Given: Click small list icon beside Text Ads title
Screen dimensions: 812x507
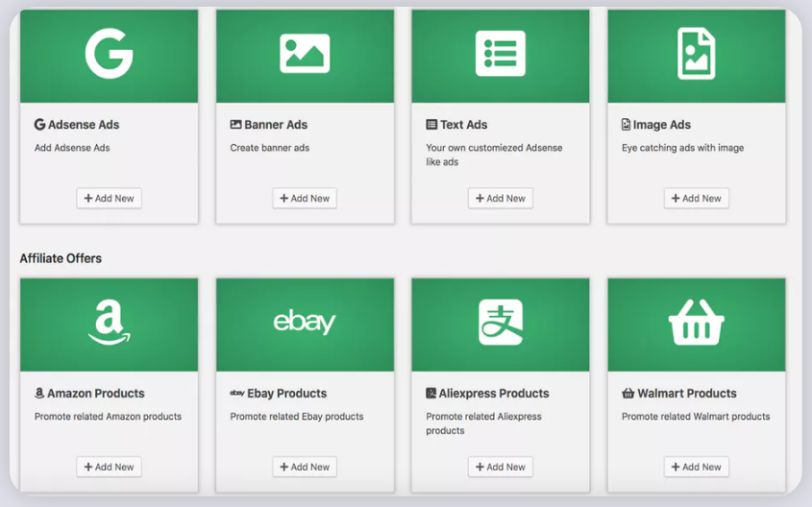Looking at the screenshot, I should (x=431, y=125).
